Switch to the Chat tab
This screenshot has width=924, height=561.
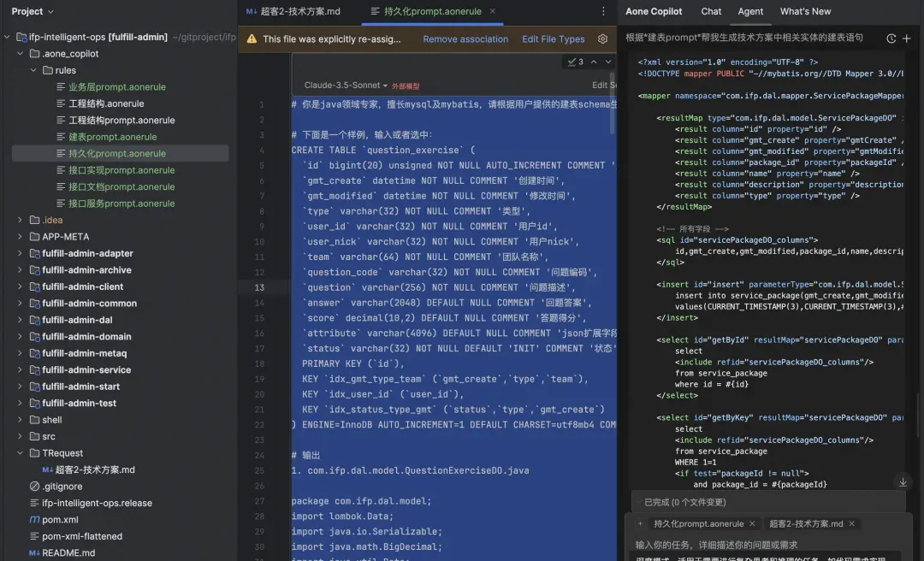click(711, 11)
